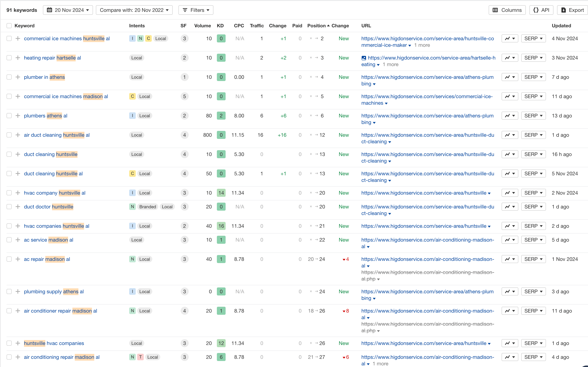Click the KD badge 16 for 'hvac companies huntsville al'
This screenshot has width=588, height=367.
point(221,226)
